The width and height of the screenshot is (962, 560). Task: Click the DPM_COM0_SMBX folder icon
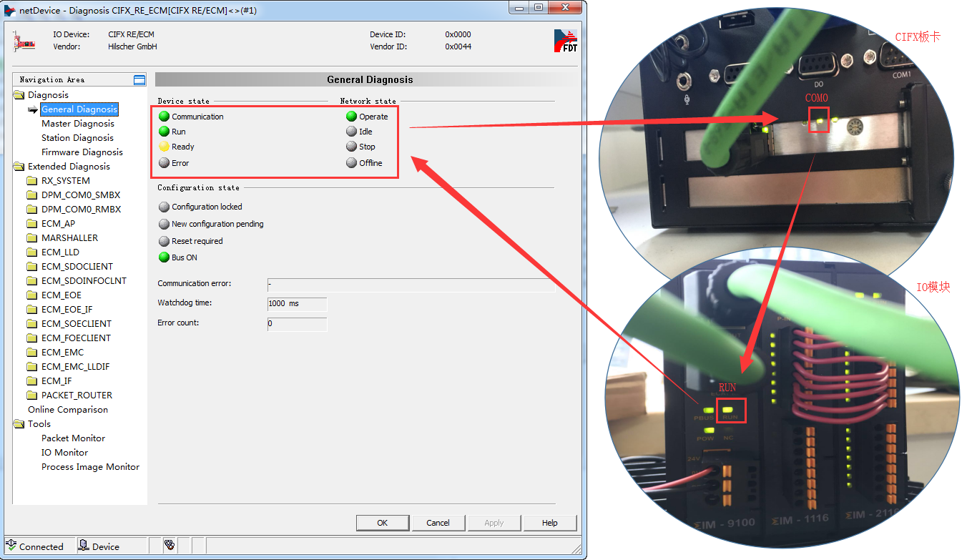(31, 195)
